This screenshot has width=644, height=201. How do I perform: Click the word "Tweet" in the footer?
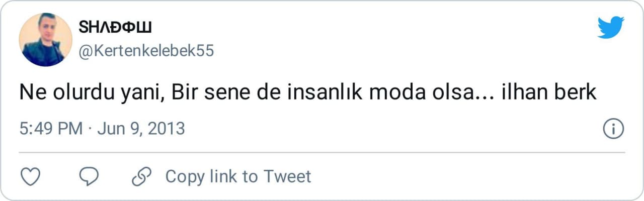pyautogui.click(x=287, y=176)
